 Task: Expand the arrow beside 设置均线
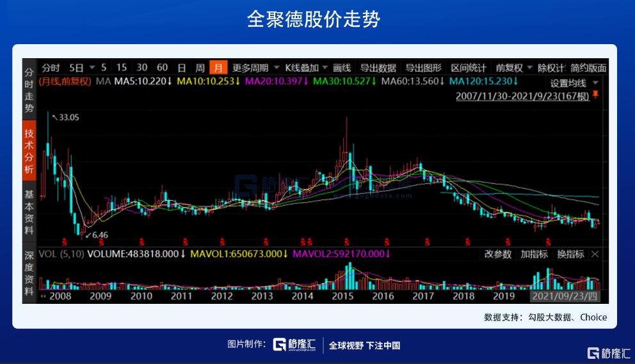point(595,83)
